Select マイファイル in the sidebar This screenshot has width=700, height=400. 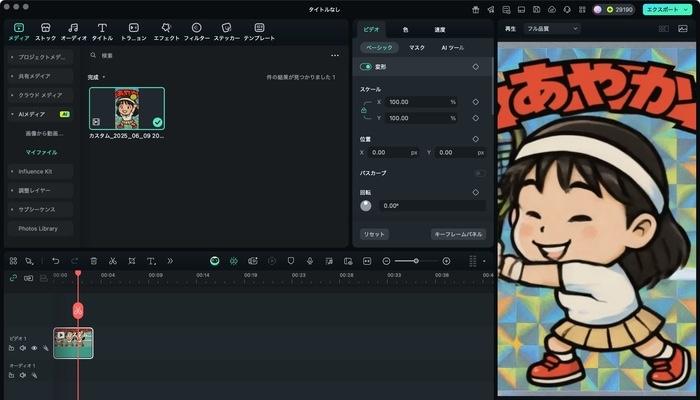pyautogui.click(x=42, y=152)
